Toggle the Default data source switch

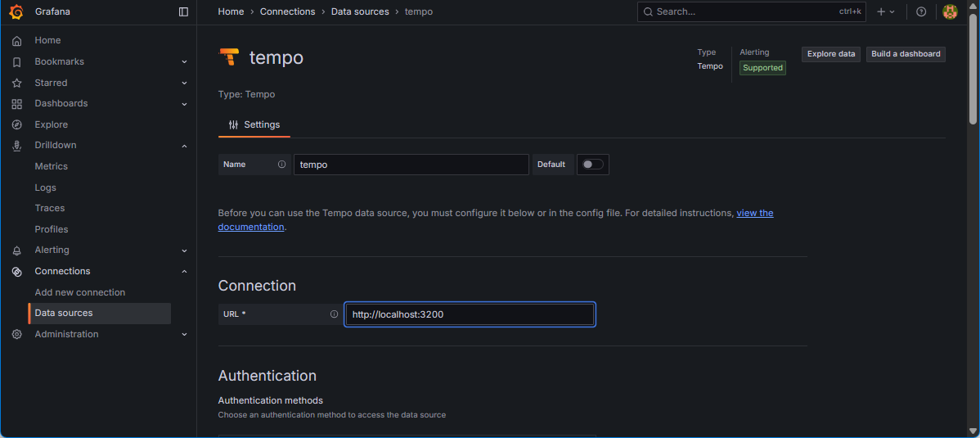click(x=592, y=165)
